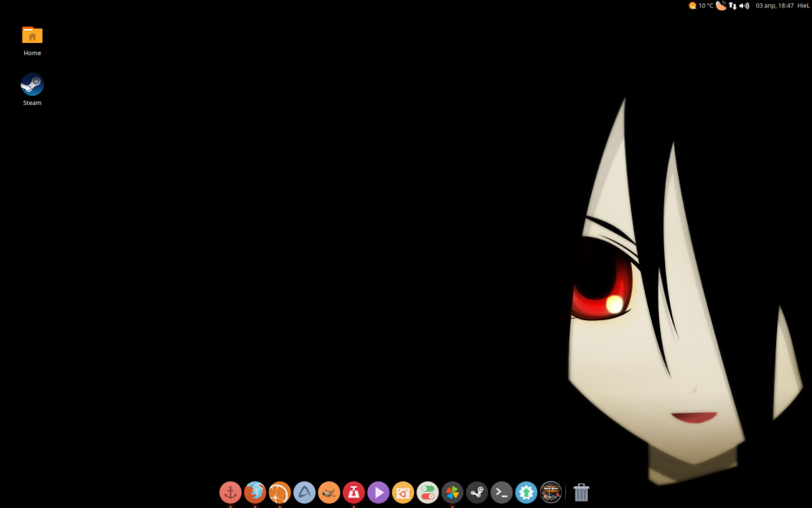Launch the red download manager dock icon

point(354,493)
